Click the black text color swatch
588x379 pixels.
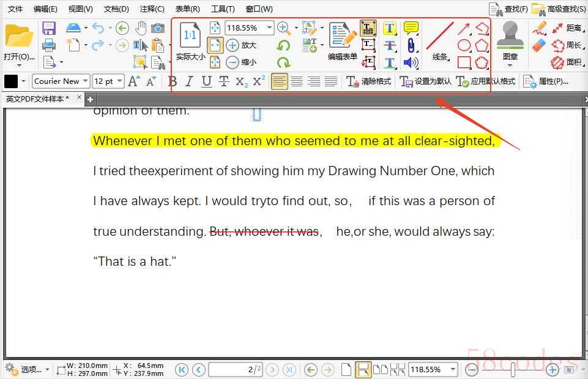coord(11,81)
